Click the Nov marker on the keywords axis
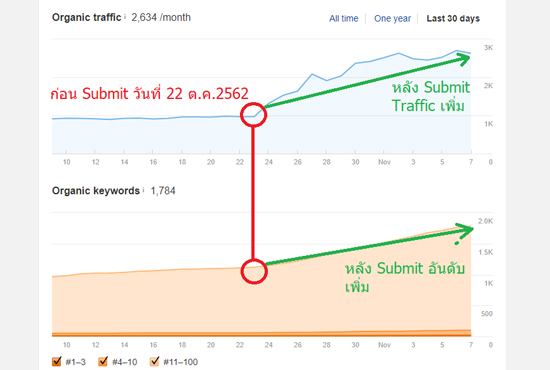This screenshot has width=550, height=370. [x=384, y=345]
